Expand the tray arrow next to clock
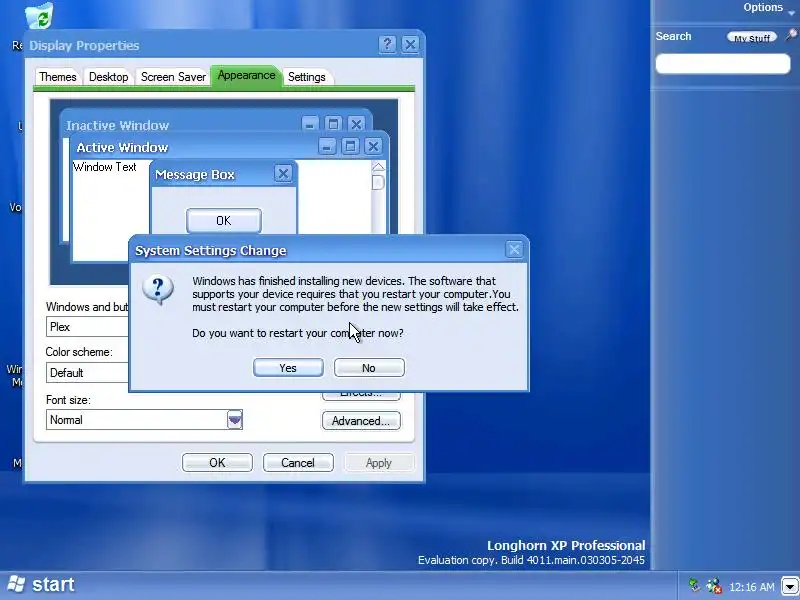 point(789,587)
